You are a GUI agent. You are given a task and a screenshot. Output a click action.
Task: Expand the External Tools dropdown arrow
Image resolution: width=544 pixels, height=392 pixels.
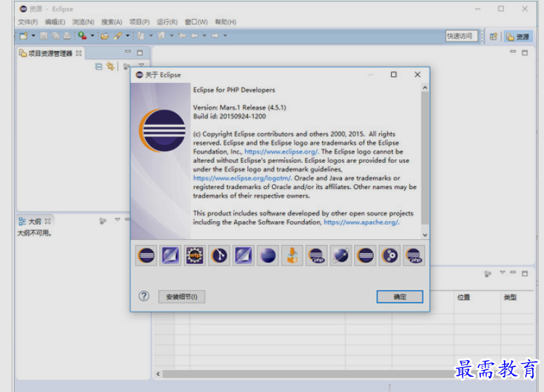[x=92, y=36]
